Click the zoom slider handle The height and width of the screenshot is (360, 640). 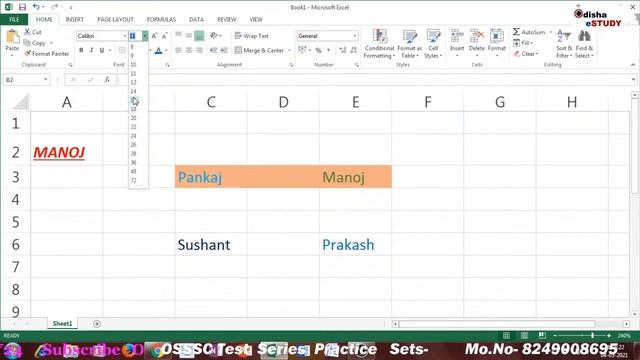pyautogui.click(x=592, y=336)
